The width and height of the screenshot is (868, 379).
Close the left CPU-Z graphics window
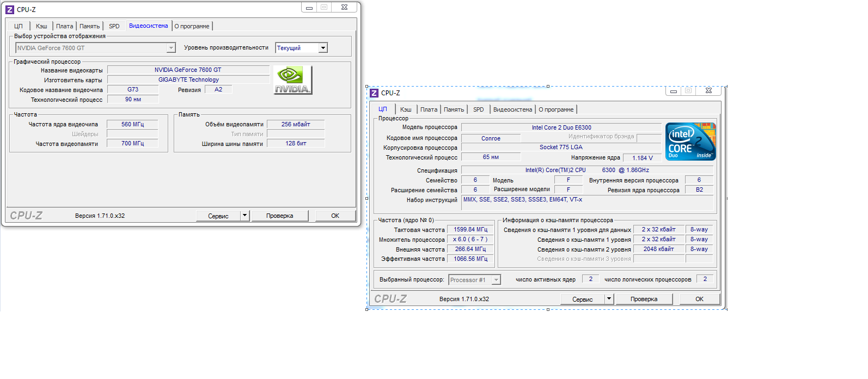pos(344,8)
